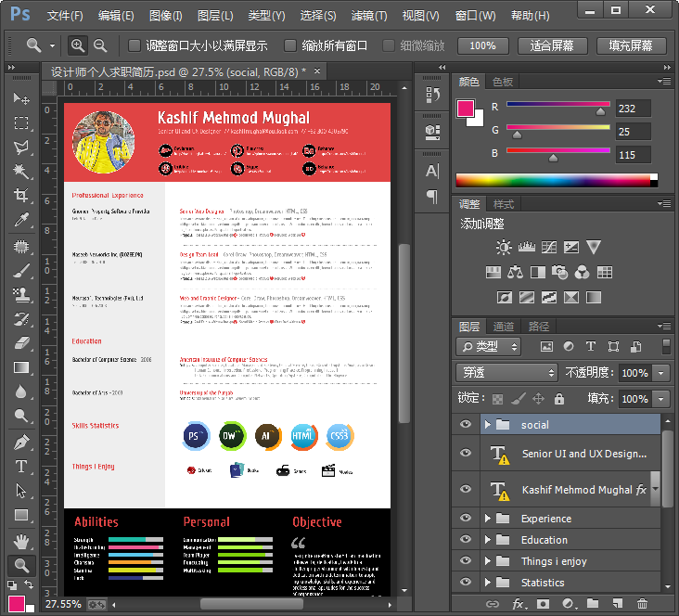Click the layer styles fx icon
The width and height of the screenshot is (679, 616).
(x=519, y=604)
